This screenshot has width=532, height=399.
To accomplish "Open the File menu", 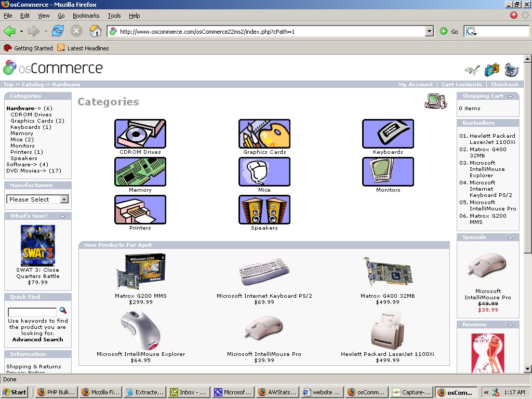I will click(8, 16).
